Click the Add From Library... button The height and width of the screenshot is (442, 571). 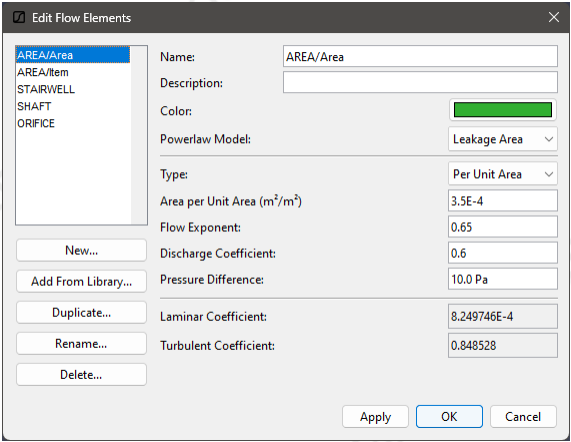coord(81,281)
